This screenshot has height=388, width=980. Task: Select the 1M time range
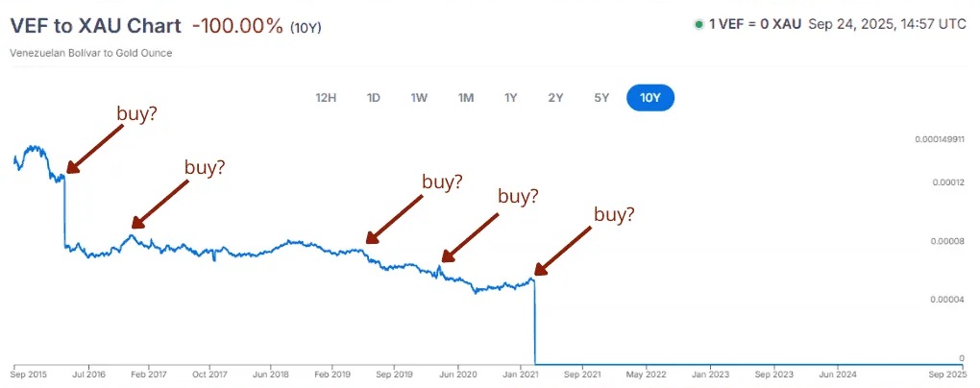point(466,97)
